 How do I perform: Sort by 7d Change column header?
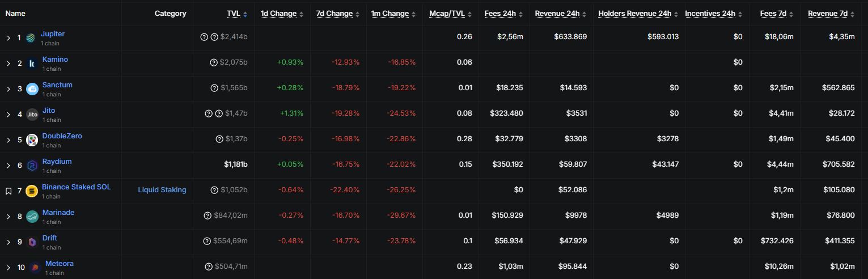click(335, 14)
